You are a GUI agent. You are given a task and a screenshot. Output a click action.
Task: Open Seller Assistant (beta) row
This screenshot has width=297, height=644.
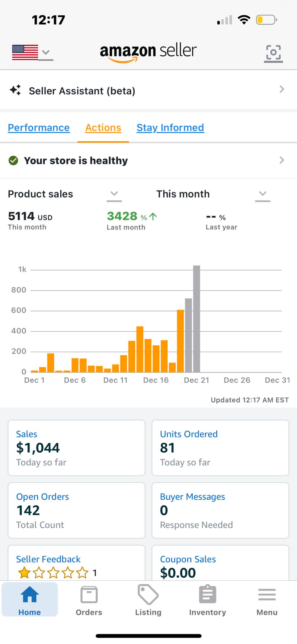pos(148,90)
